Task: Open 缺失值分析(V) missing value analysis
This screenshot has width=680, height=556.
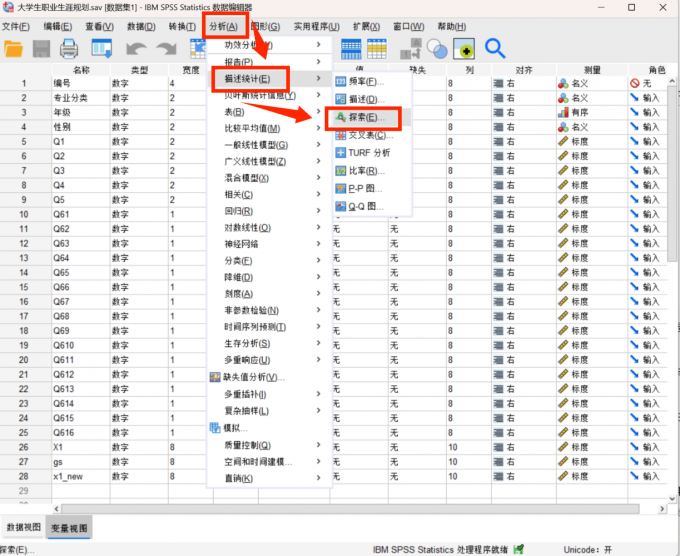Action: (269, 377)
